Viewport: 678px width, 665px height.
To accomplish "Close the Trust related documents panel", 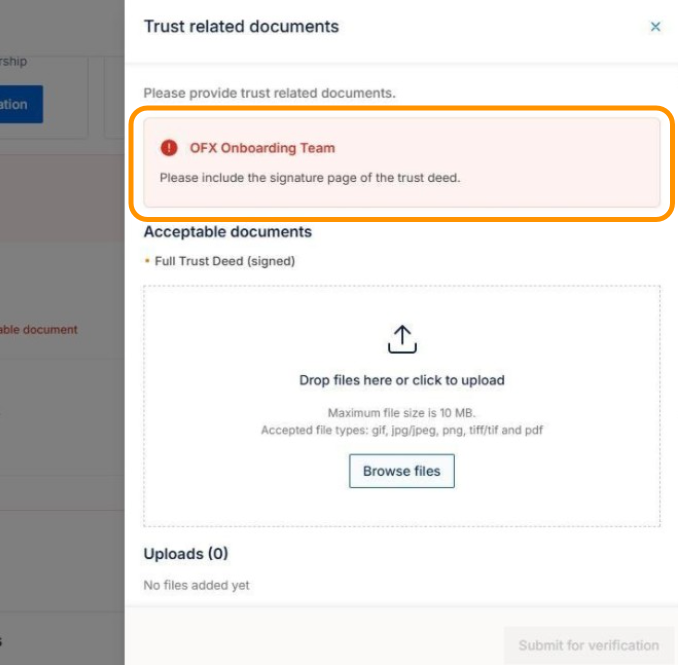I will (655, 27).
